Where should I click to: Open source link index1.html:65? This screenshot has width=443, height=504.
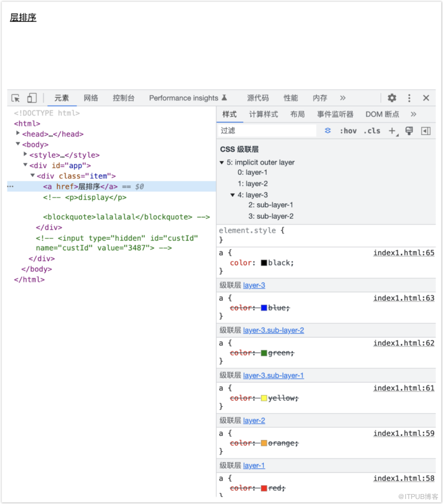pos(404,253)
